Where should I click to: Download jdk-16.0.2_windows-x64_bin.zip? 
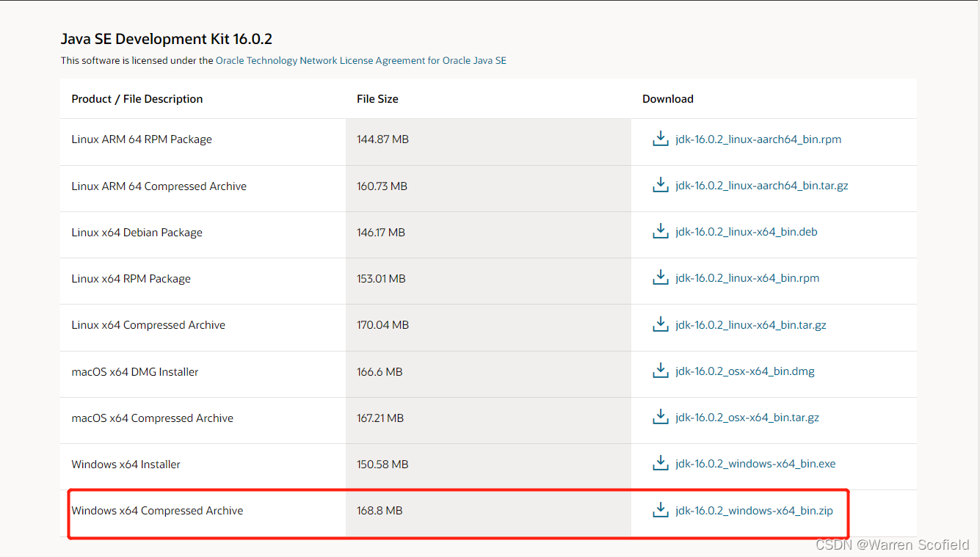click(754, 511)
